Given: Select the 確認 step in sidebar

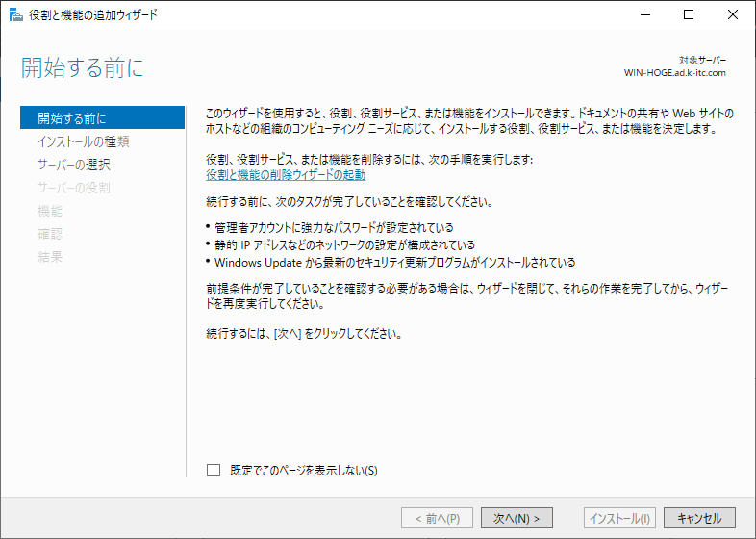Looking at the screenshot, I should click(x=50, y=234).
